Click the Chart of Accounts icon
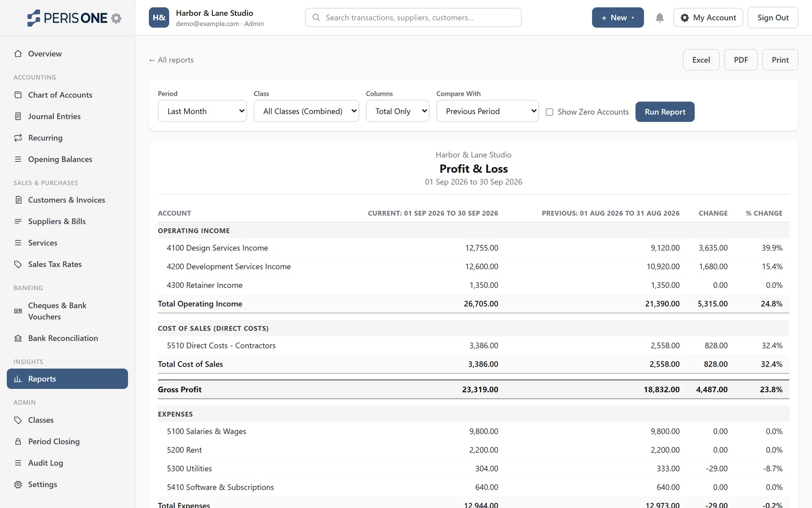Image resolution: width=812 pixels, height=508 pixels. (18, 95)
